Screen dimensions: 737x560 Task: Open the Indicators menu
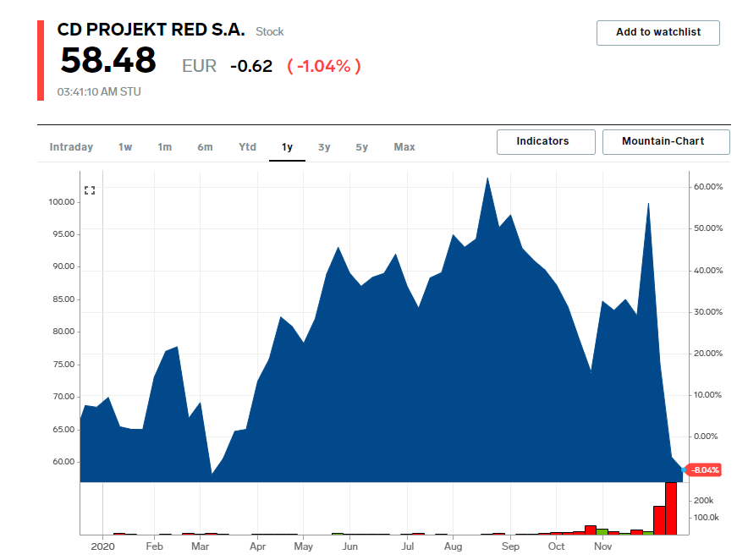(546, 142)
